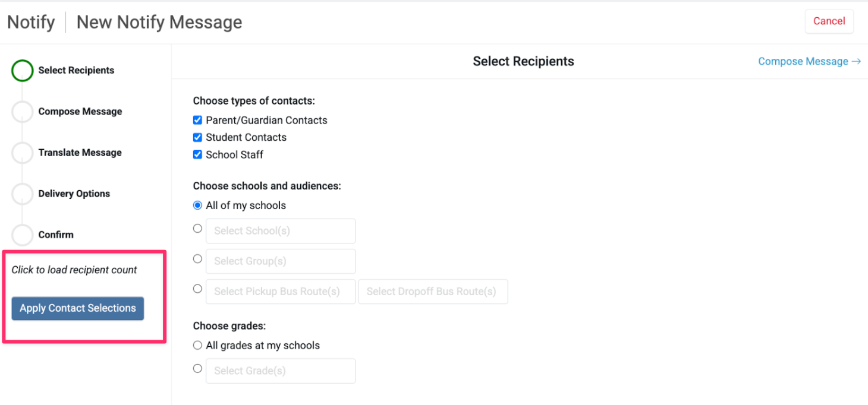Open the Select School(s) dropdown
Viewport: 868px width, 405px height.
(280, 231)
